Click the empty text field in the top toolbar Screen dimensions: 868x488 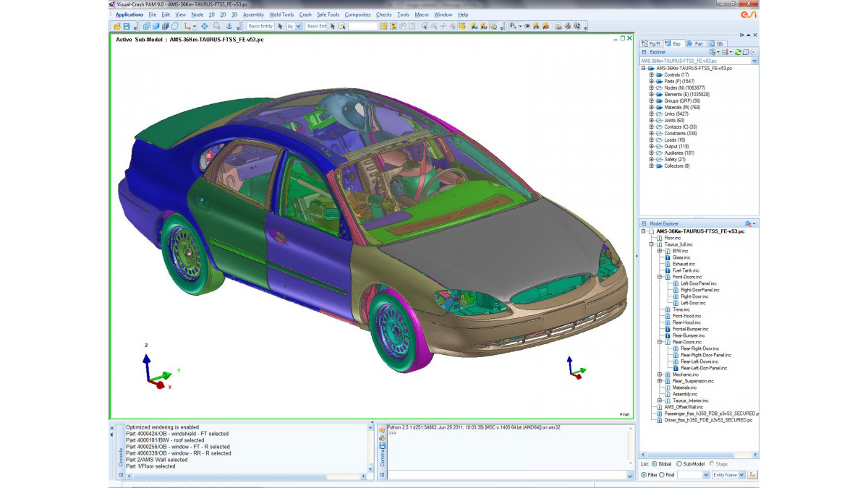coord(363,26)
